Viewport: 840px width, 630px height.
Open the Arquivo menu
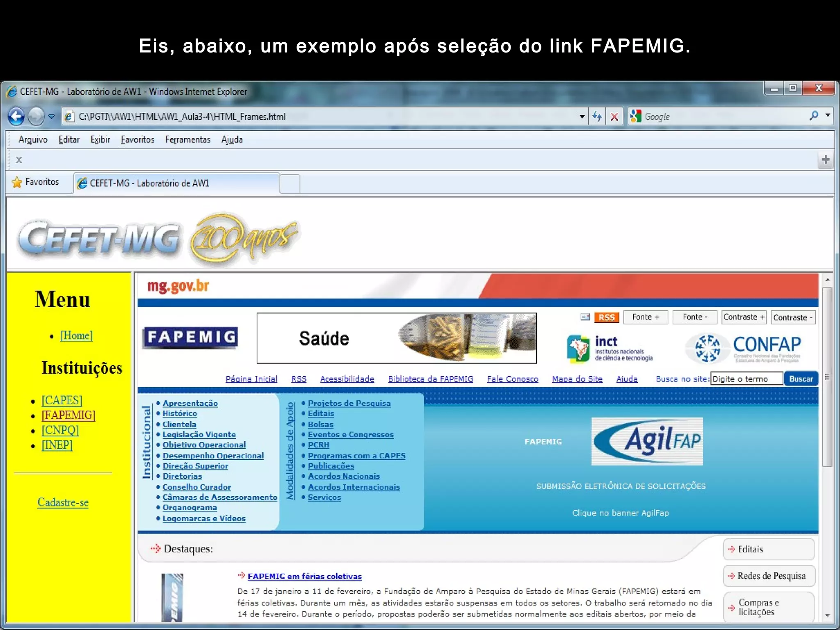pos(33,139)
